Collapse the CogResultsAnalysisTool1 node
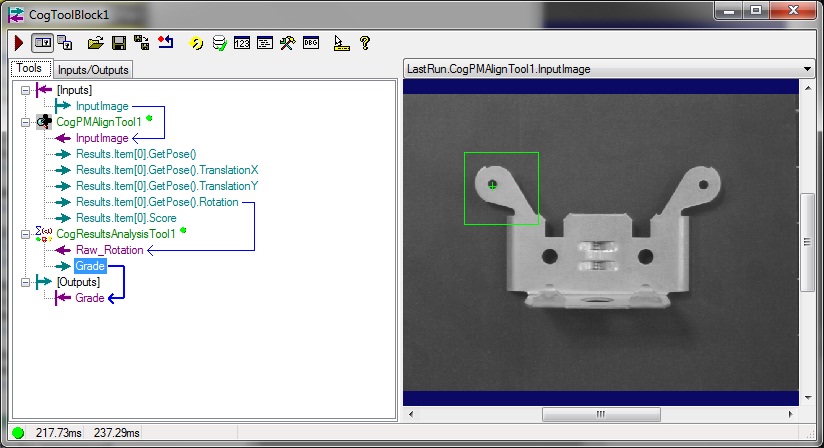Image resolution: width=824 pixels, height=448 pixels. point(25,234)
